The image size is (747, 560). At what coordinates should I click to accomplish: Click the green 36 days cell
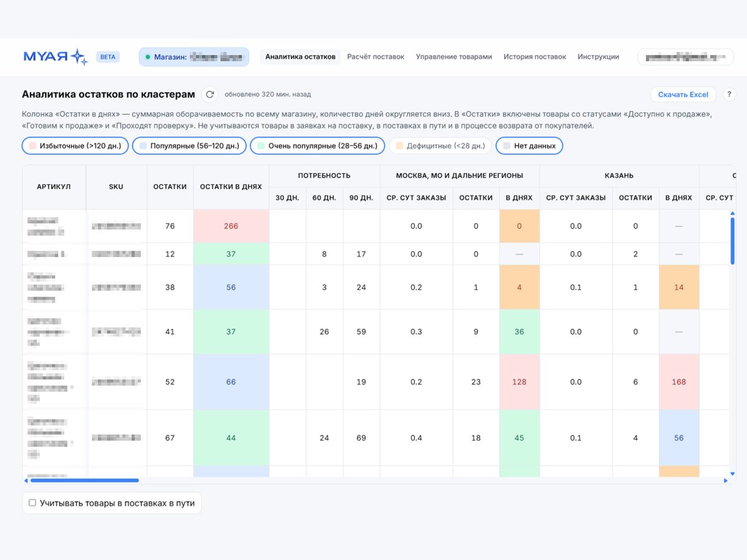pos(519,332)
